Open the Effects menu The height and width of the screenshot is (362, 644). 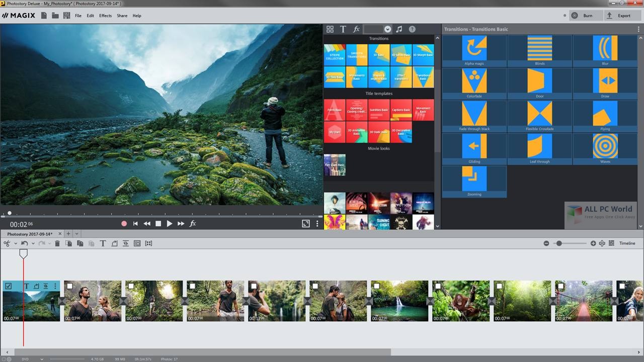tap(106, 16)
